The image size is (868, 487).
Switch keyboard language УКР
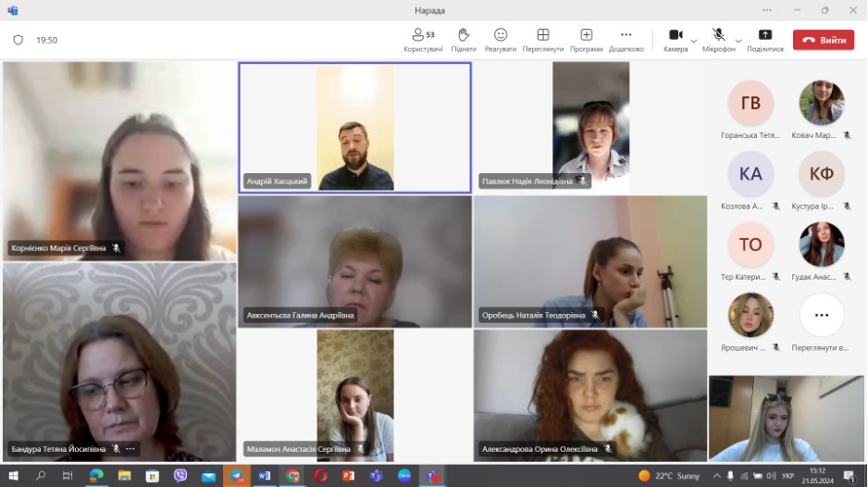pos(787,476)
